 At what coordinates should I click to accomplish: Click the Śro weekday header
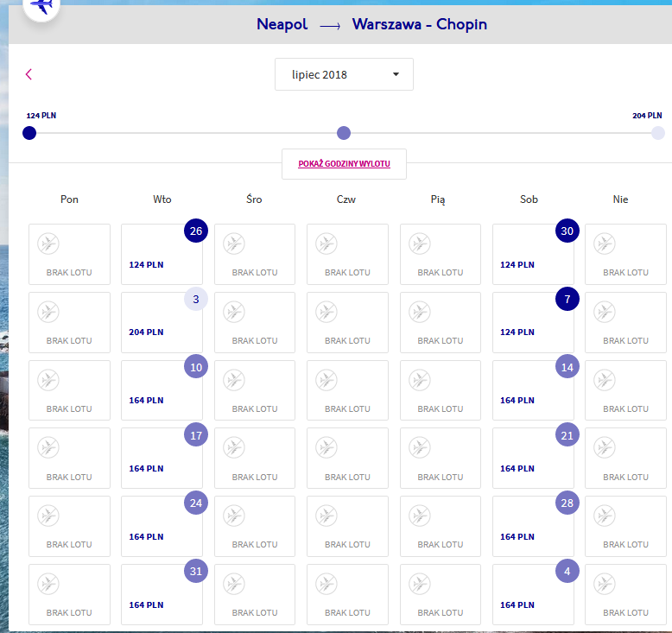click(254, 199)
